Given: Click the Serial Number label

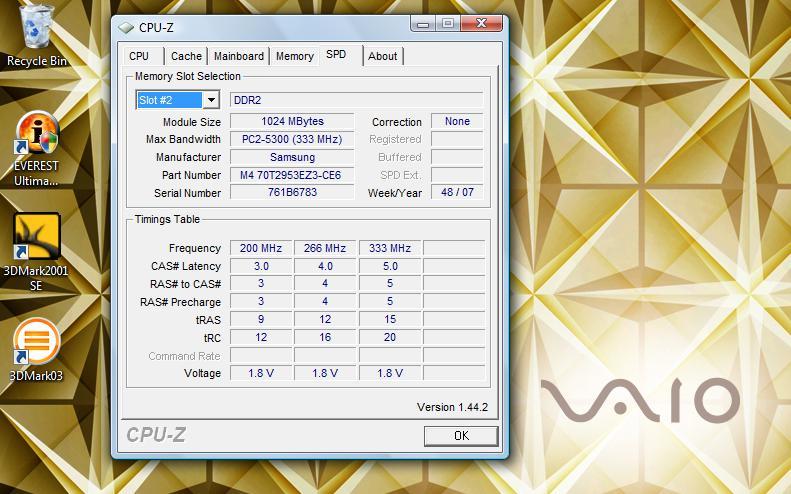Looking at the screenshot, I should (187, 193).
